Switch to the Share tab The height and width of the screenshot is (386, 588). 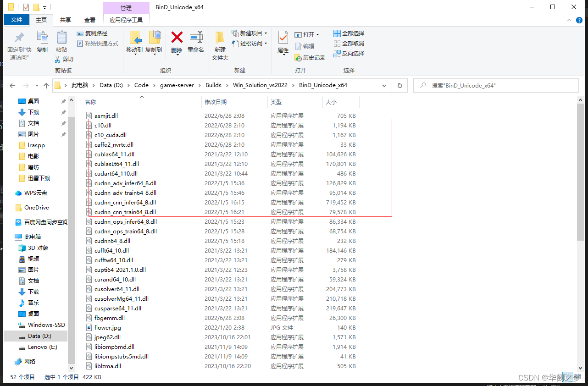(66, 20)
